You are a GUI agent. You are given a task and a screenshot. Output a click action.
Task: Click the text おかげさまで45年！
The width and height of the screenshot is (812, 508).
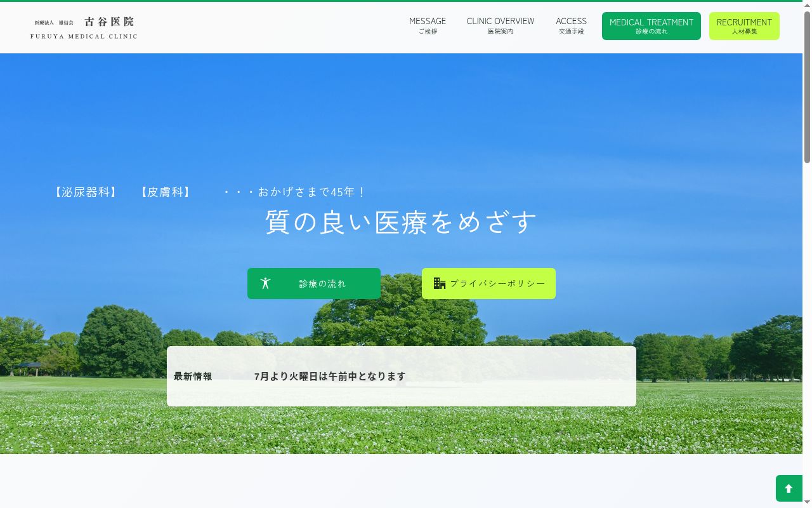click(311, 192)
